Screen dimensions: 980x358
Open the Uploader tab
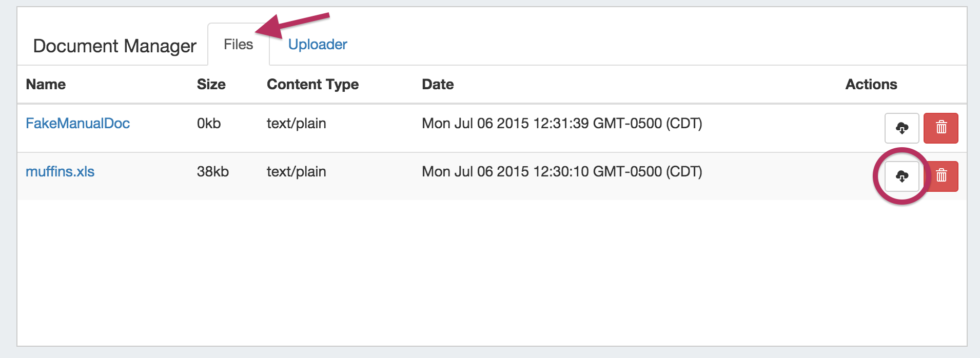click(x=317, y=45)
